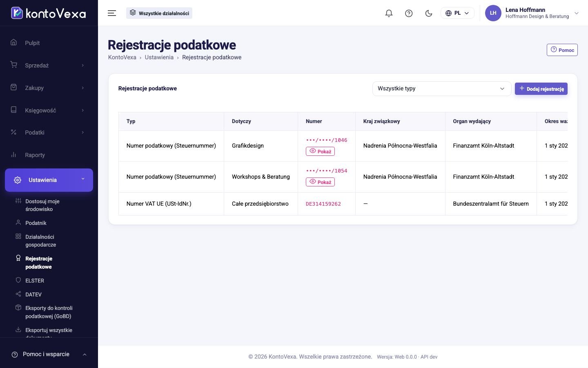Viewport: 588px width, 368px height.
Task: Toggle the hamburger sidebar menu
Action: click(x=112, y=13)
